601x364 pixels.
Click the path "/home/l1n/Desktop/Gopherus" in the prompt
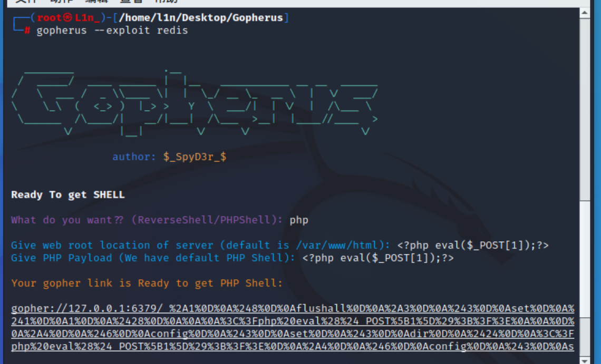pyautogui.click(x=201, y=17)
